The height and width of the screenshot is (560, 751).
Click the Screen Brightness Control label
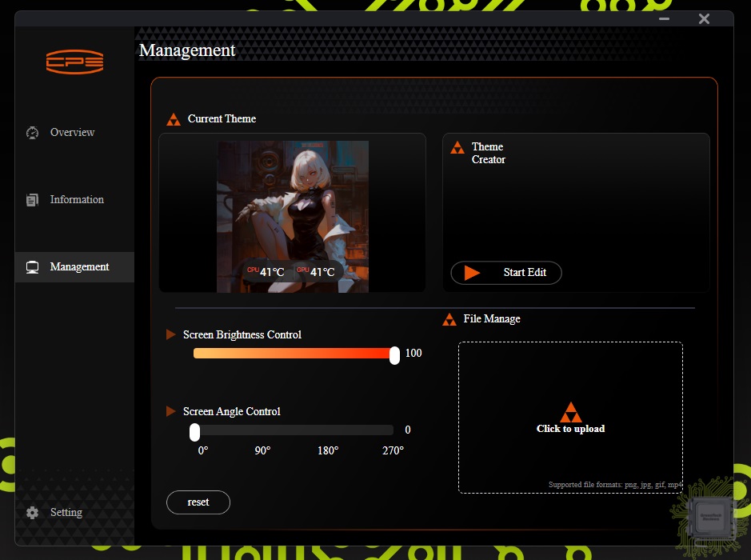(242, 335)
